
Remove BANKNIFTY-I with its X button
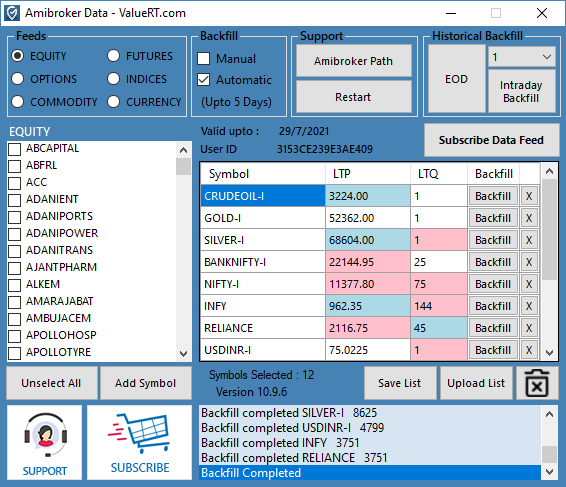point(529,262)
